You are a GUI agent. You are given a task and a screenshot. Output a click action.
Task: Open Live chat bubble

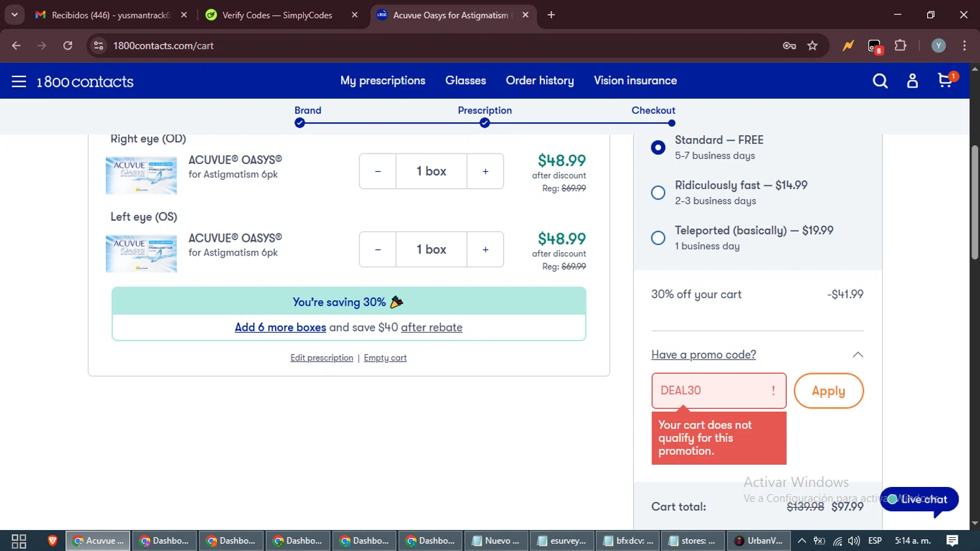click(919, 499)
